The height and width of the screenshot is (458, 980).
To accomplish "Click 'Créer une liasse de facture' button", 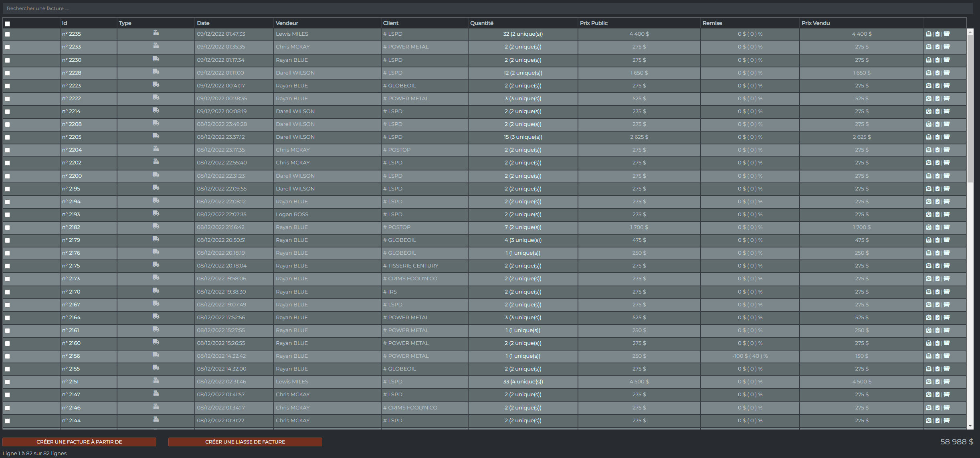I will (245, 442).
